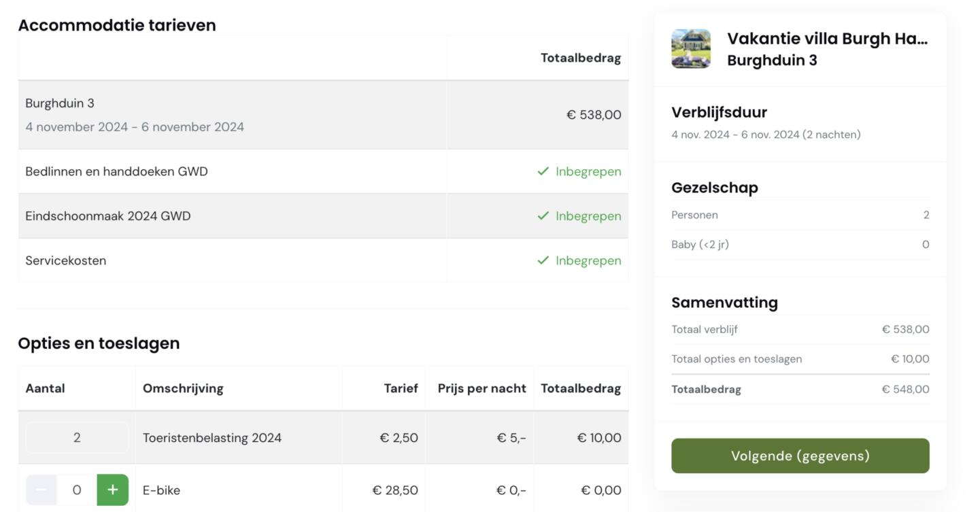Image resolution: width=980 pixels, height=512 pixels.
Task: Click the Totaalbedrag summary row
Action: click(800, 390)
